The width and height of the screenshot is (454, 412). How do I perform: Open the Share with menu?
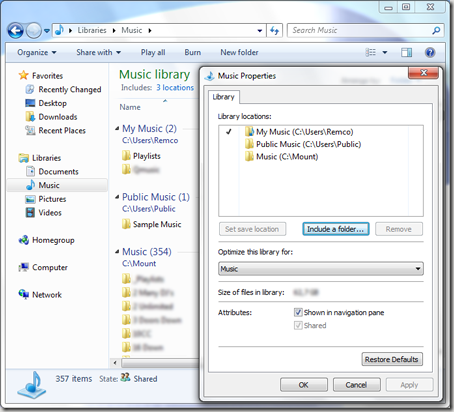pyautogui.click(x=98, y=52)
